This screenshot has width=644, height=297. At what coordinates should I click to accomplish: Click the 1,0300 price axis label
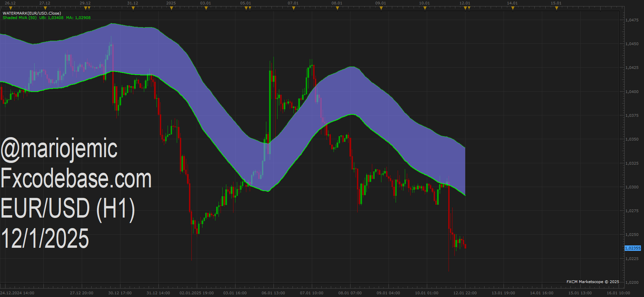(x=632, y=187)
